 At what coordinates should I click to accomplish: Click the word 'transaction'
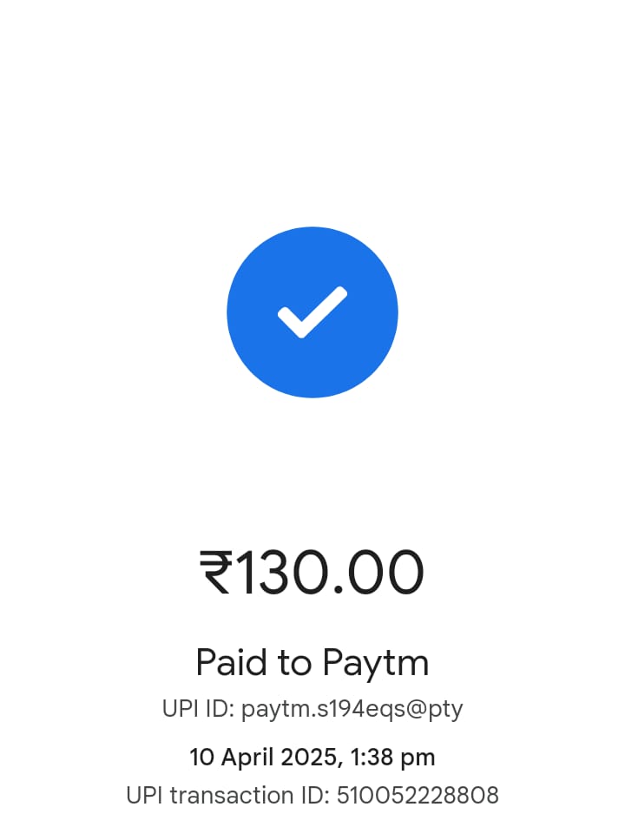[232, 796]
